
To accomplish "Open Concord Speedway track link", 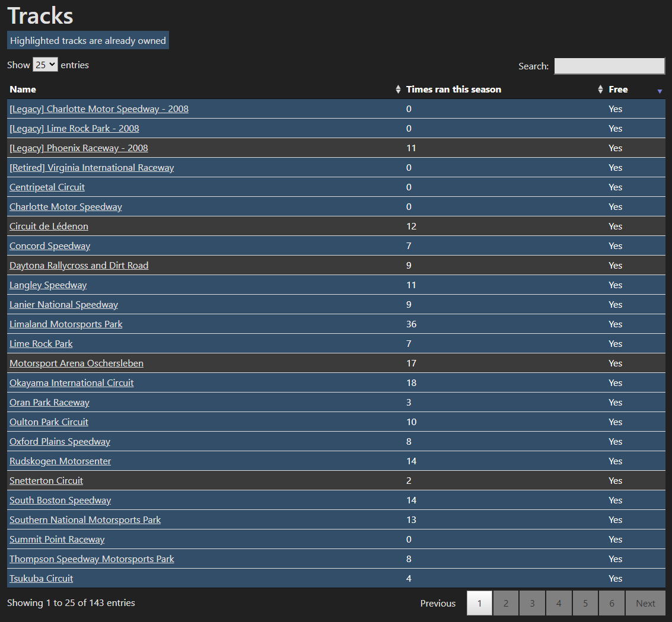I will (50, 246).
